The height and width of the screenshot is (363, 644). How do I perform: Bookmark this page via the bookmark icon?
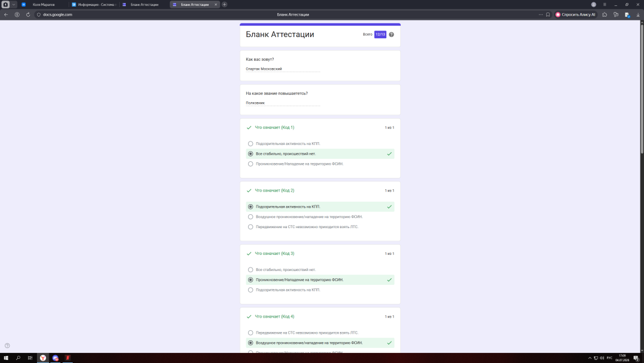(x=548, y=14)
